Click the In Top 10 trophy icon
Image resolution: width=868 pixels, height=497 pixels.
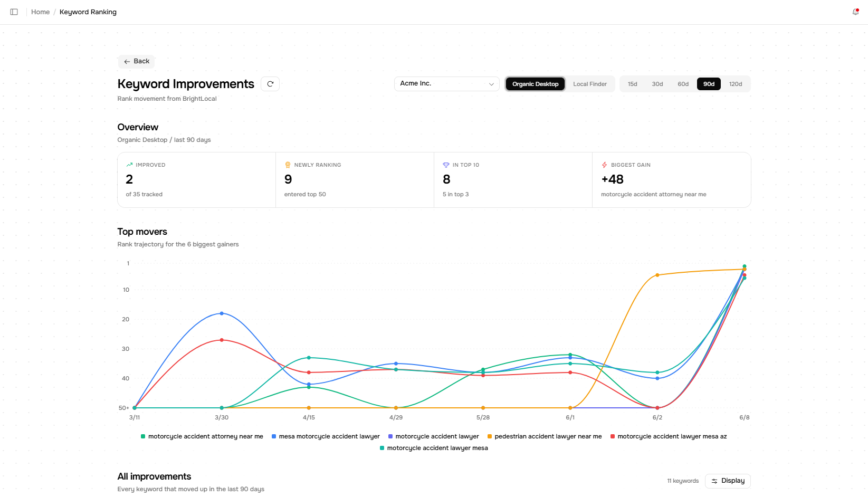coord(446,165)
